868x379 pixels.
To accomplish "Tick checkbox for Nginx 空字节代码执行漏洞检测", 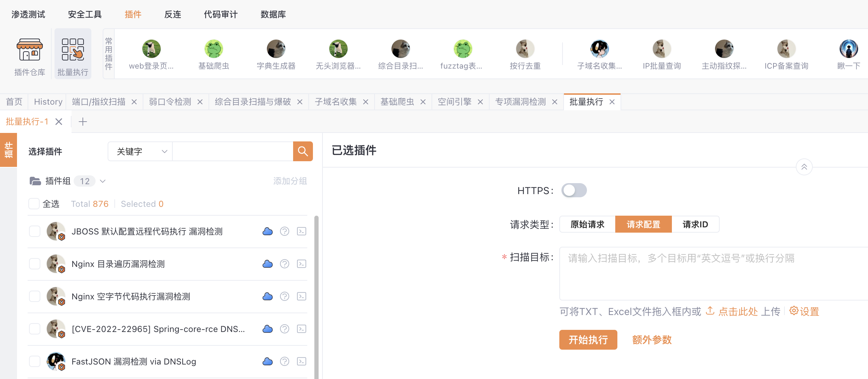I will pyautogui.click(x=35, y=296).
